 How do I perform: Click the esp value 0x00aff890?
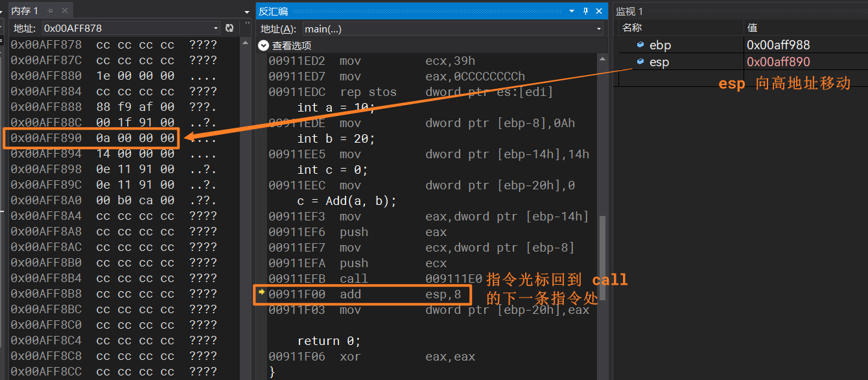[779, 62]
